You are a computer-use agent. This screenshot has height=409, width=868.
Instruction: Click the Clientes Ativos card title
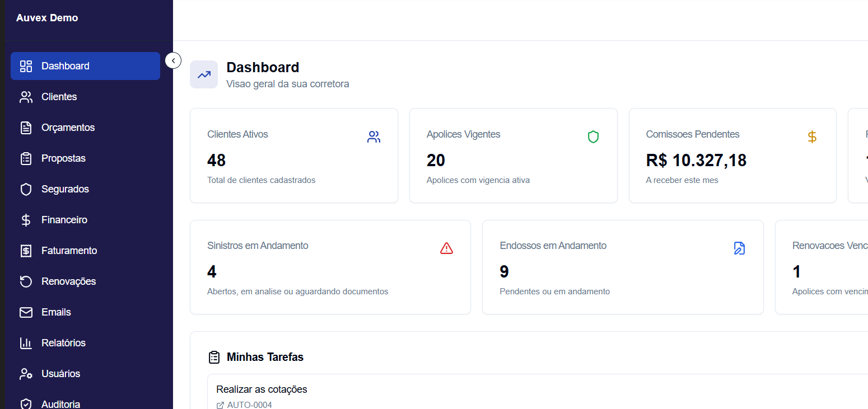pyautogui.click(x=237, y=134)
